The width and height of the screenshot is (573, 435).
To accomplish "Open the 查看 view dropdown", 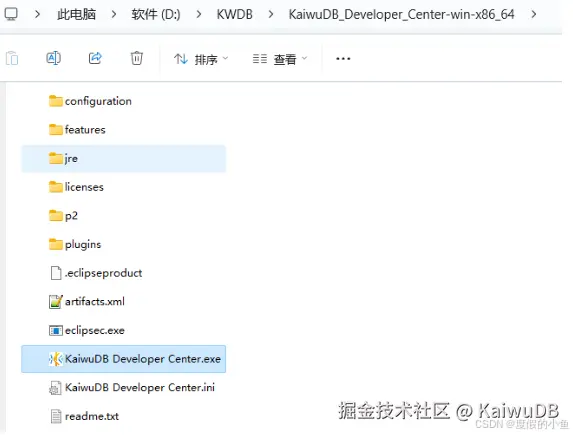I will (x=280, y=59).
